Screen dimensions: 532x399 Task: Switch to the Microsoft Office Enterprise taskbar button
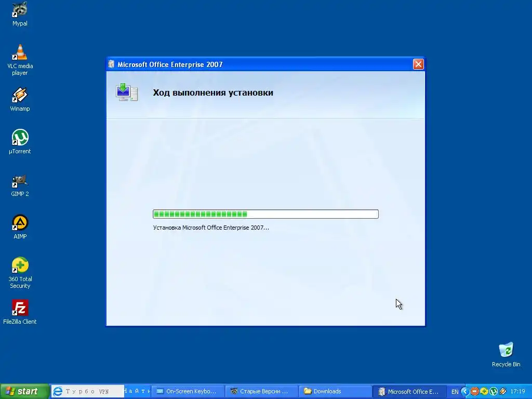click(409, 391)
